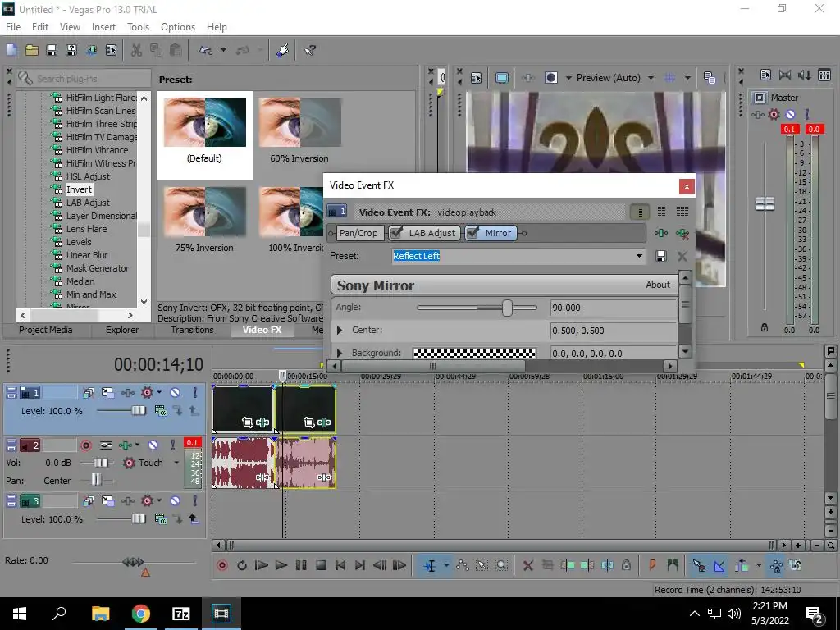Switch to the Project Media tab
The height and width of the screenshot is (630, 840).
tap(46, 330)
